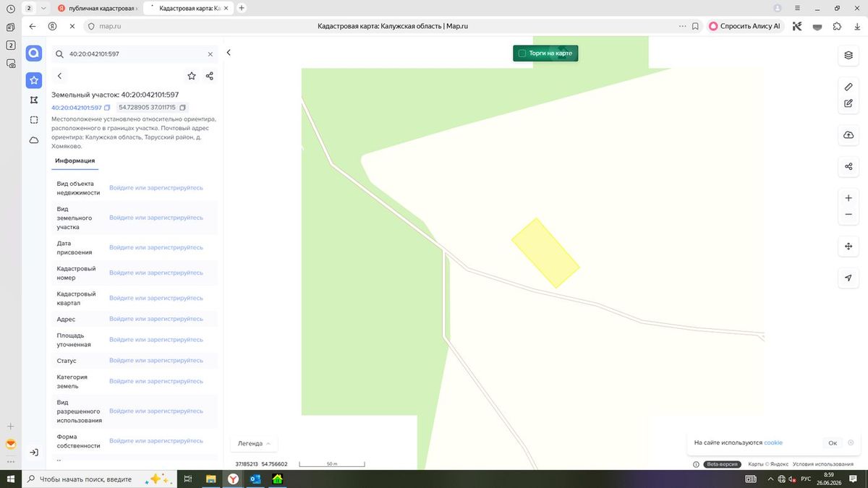Open the cloud icon in sidebar
Screen dimensions: 868x488
[34, 140]
